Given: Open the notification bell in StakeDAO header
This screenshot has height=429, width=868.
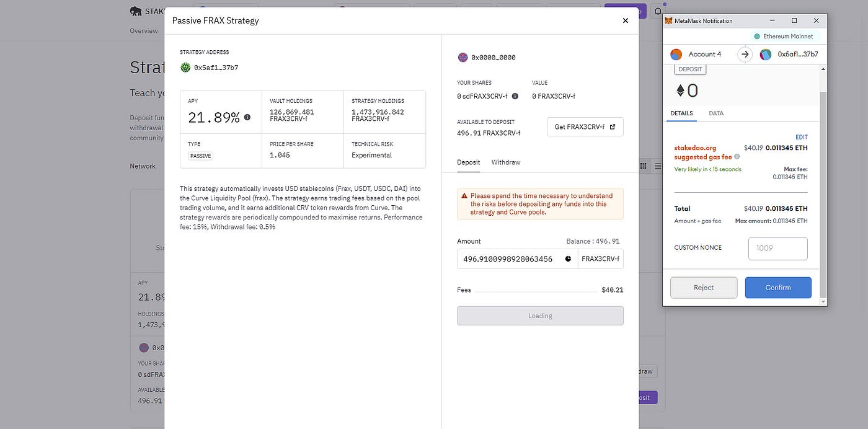Looking at the screenshot, I should tap(657, 11).
